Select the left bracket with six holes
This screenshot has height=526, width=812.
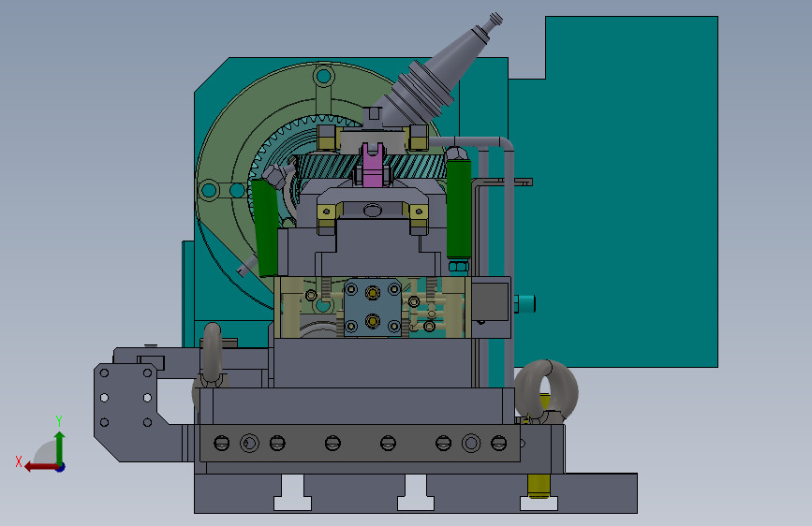pos(126,412)
